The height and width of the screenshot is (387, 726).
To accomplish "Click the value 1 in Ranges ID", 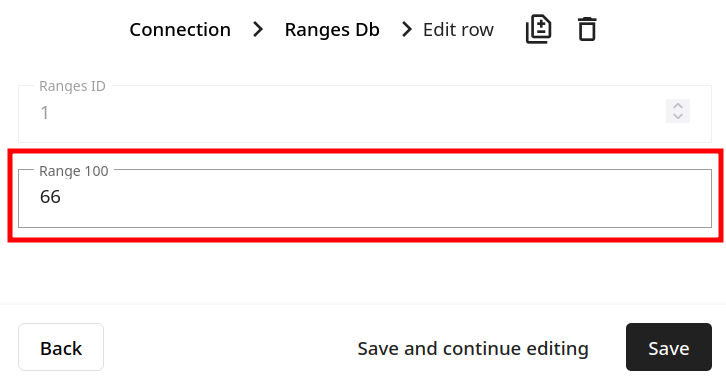I will tap(44, 113).
